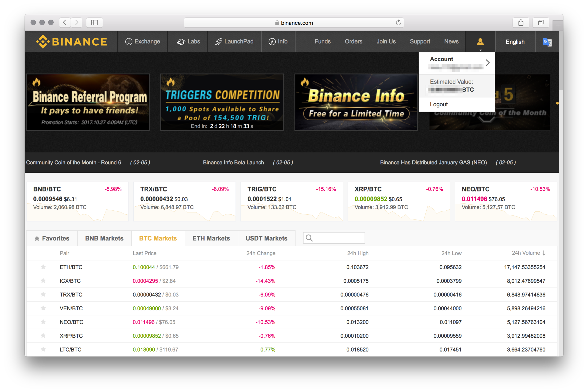Open the English language selector
The image size is (588, 392).
(x=515, y=42)
